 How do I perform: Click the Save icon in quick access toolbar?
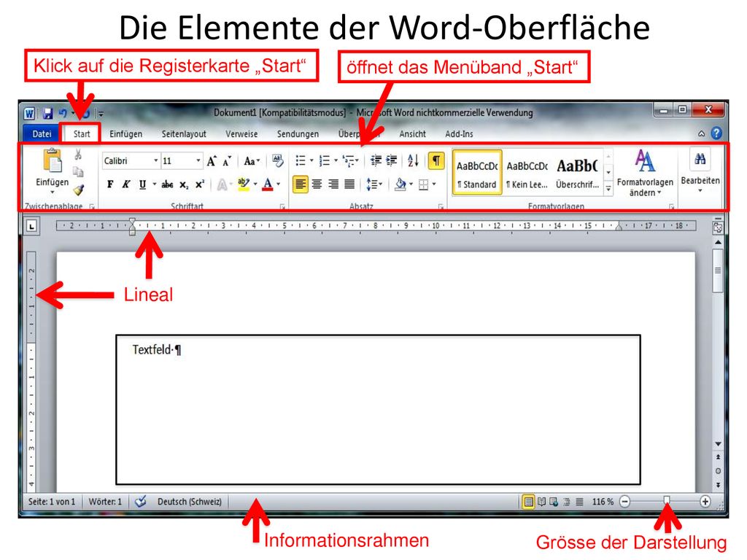(x=47, y=113)
